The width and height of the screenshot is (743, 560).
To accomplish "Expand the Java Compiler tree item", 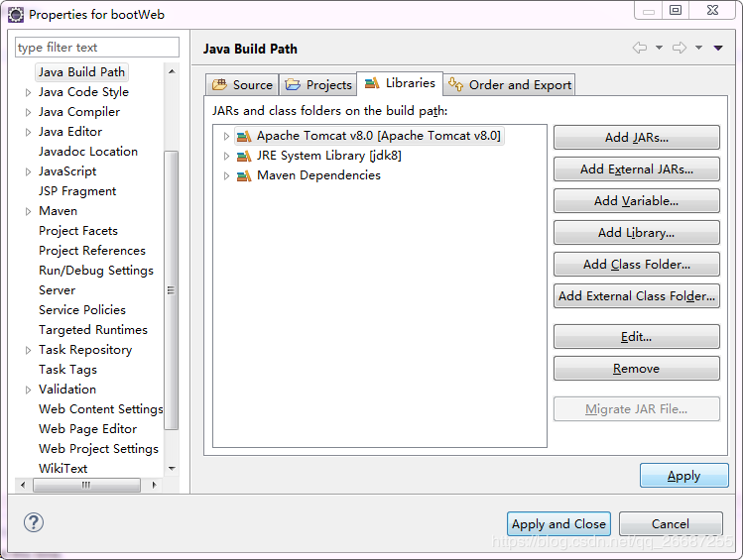I will pyautogui.click(x=28, y=112).
